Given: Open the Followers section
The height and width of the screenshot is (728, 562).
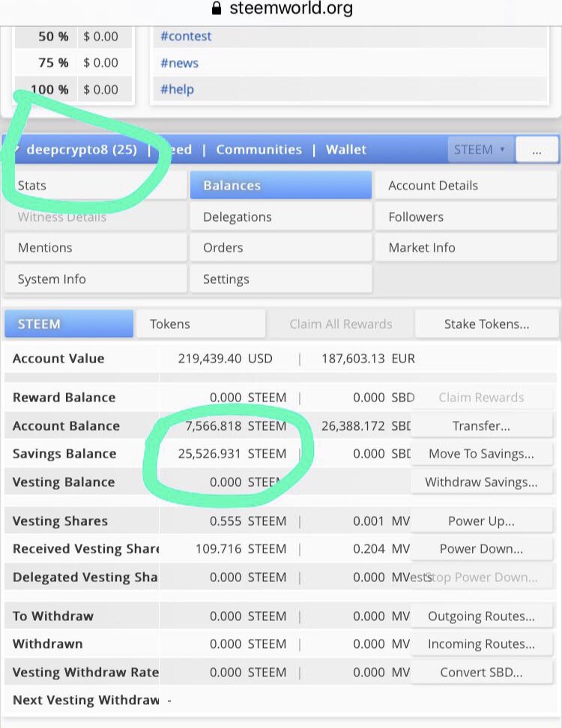Looking at the screenshot, I should click(466, 216).
